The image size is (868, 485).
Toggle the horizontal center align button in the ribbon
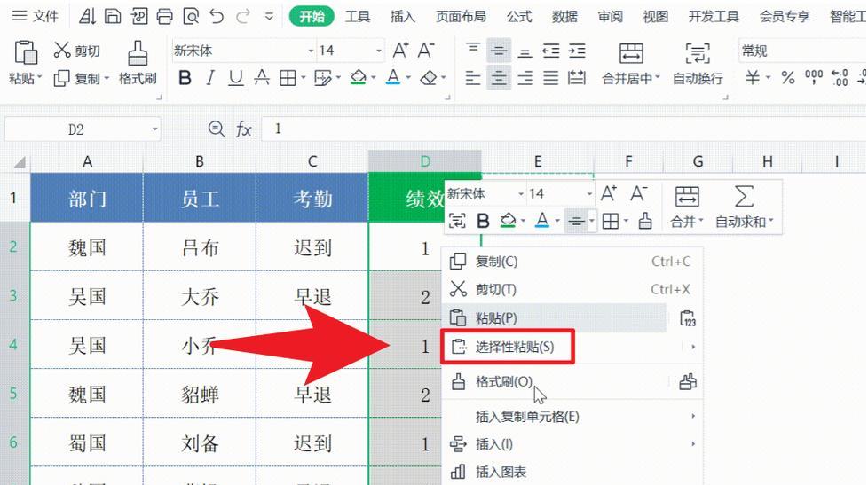click(499, 78)
